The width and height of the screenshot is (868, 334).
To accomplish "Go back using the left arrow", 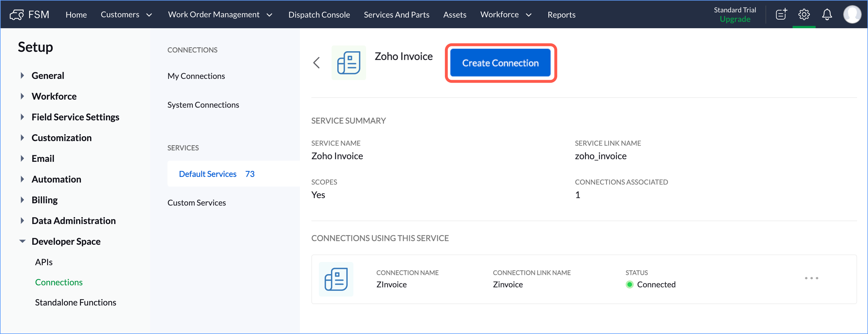I will (316, 63).
